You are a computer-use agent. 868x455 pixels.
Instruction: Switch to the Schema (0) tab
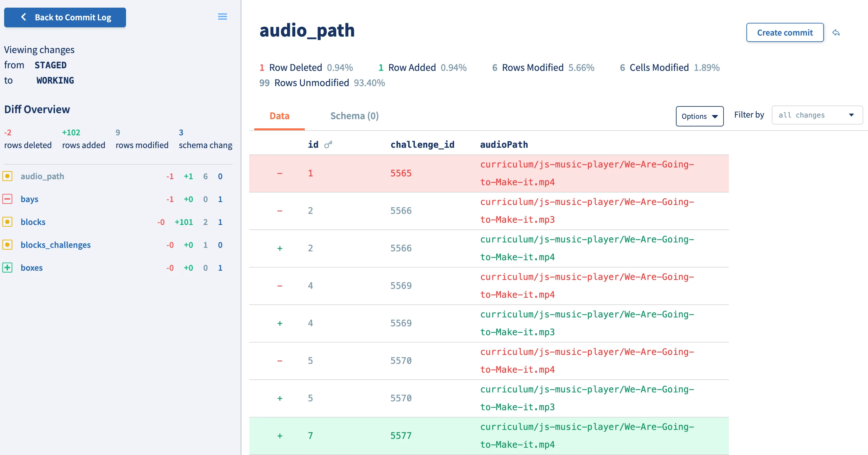click(x=354, y=116)
